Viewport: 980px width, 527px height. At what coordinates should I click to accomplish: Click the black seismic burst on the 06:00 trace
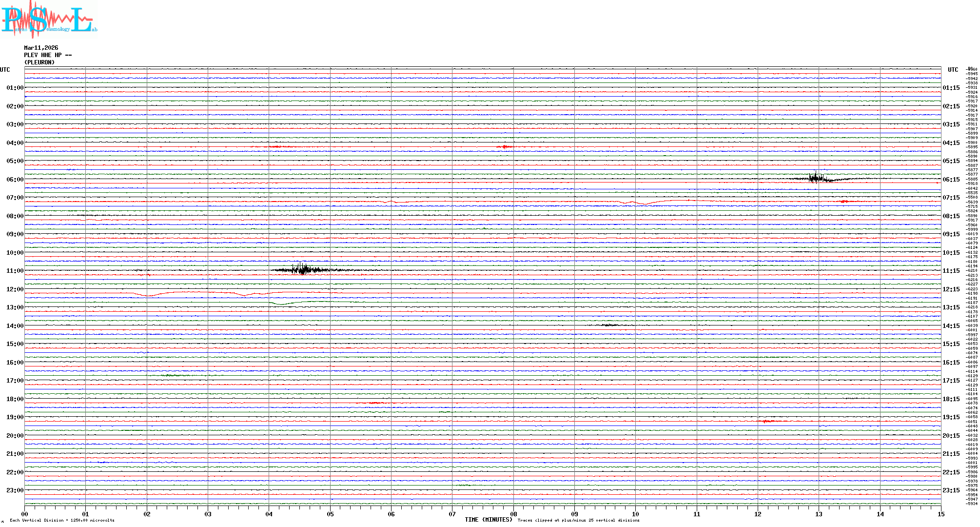(x=817, y=178)
